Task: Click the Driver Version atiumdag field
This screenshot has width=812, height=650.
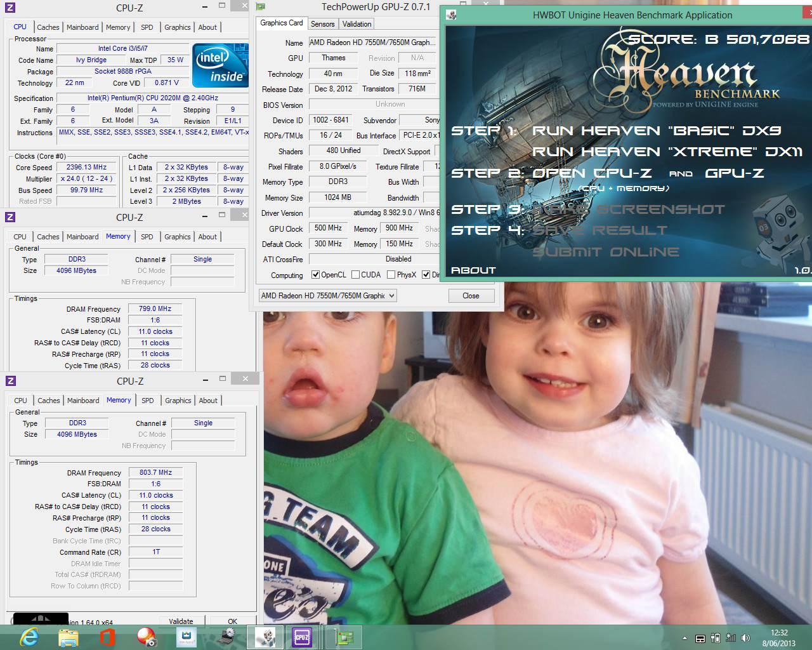Action: pyautogui.click(x=374, y=213)
